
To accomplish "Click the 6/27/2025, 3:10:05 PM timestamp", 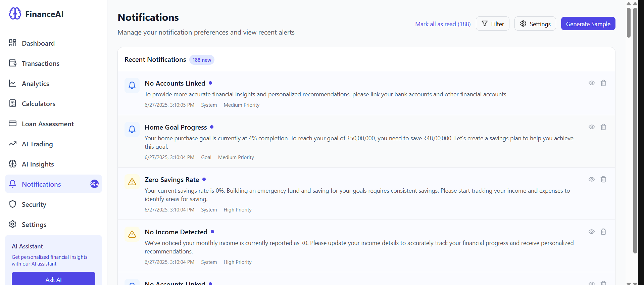I will (x=169, y=105).
